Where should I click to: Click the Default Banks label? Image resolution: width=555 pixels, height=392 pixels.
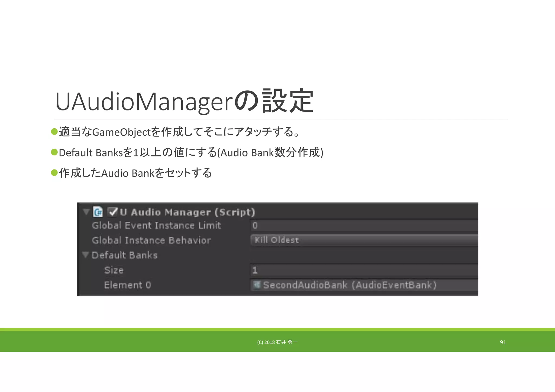[x=125, y=255]
